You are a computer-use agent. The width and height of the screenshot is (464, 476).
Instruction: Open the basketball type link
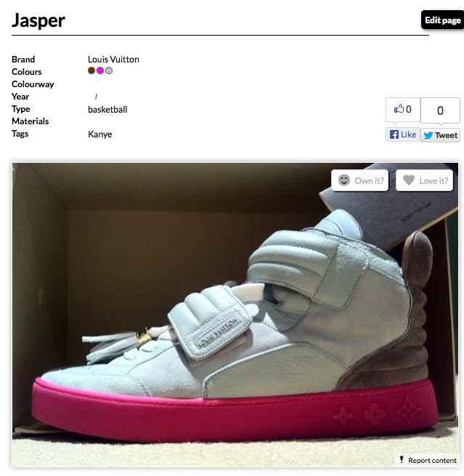pos(107,109)
